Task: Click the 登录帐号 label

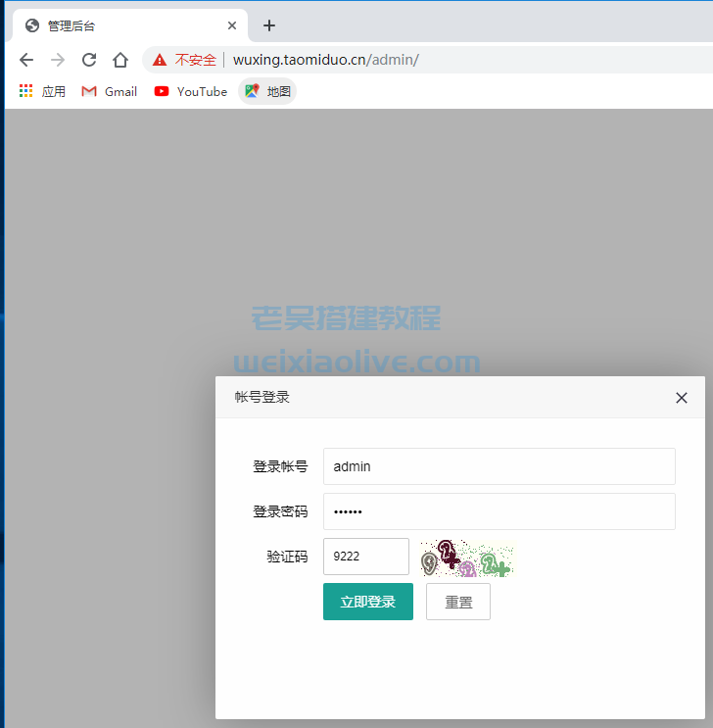Action: tap(280, 466)
